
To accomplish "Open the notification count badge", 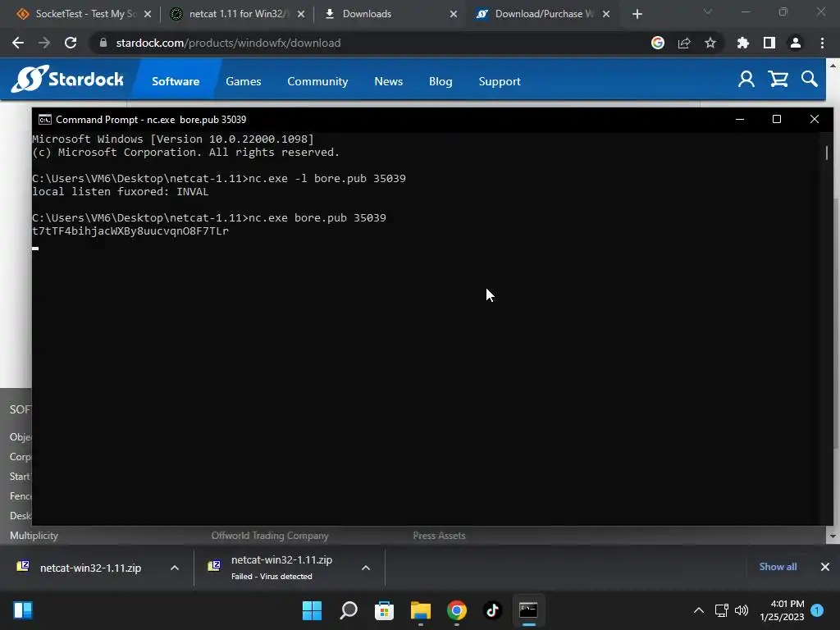I will click(818, 610).
